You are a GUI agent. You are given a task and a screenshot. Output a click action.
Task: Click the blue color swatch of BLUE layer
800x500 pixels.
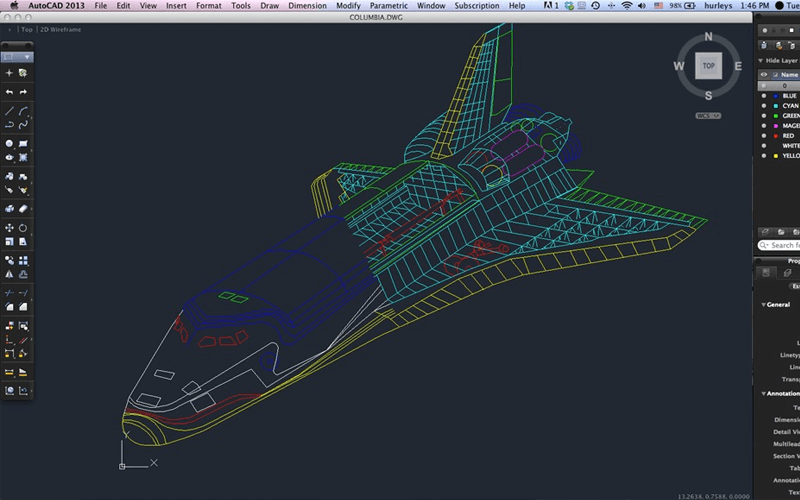(x=776, y=96)
